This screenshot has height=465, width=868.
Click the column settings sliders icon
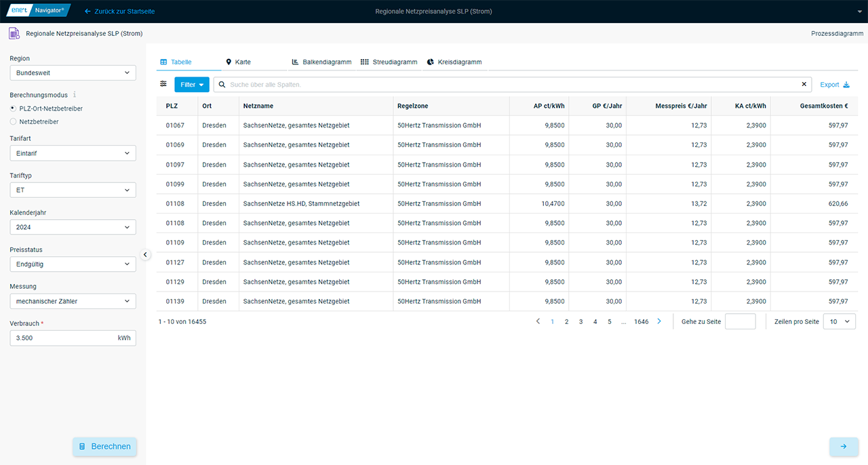163,84
